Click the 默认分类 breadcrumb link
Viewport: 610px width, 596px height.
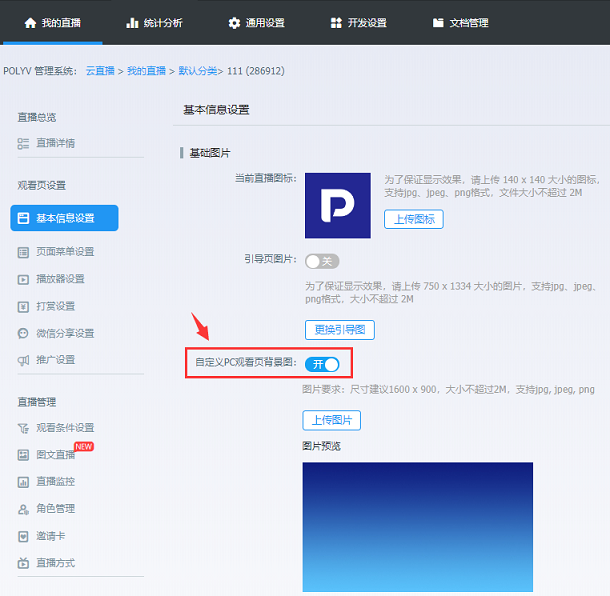coord(201,71)
